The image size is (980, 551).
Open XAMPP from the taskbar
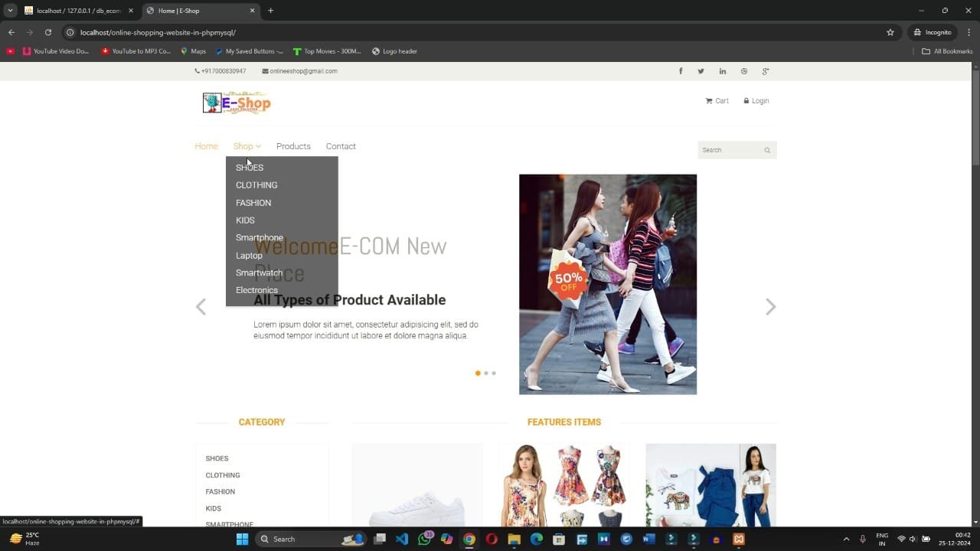point(739,539)
